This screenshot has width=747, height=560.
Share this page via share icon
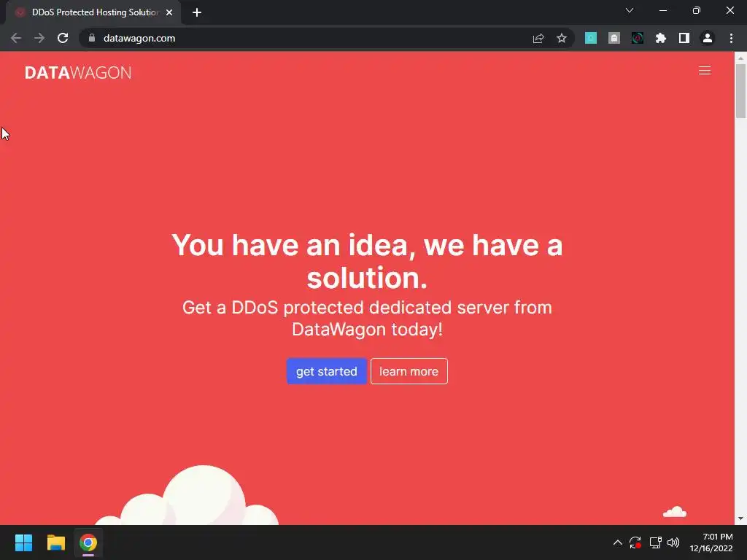[538, 38]
